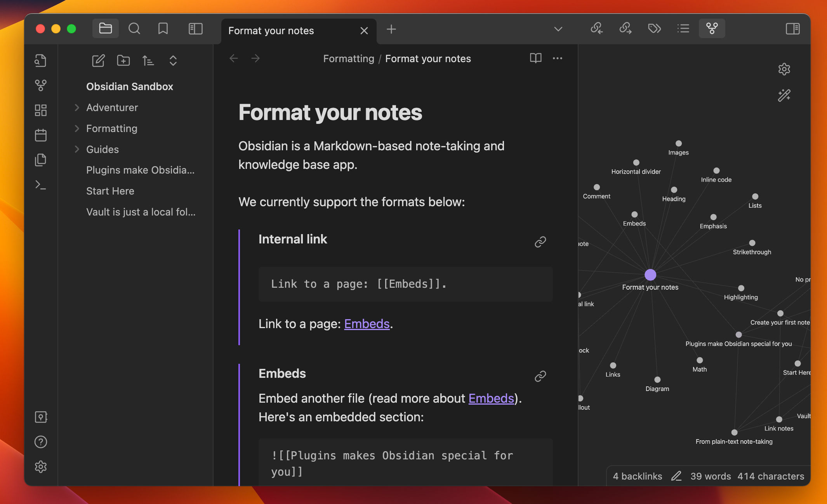
Task: Open Obsidian settings gear in ribbon
Action: 41,467
